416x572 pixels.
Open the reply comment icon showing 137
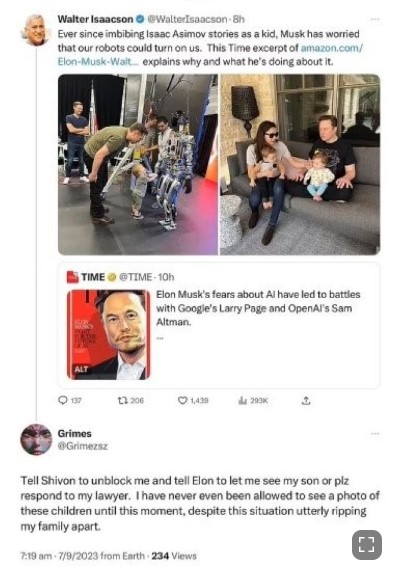[x=63, y=400]
